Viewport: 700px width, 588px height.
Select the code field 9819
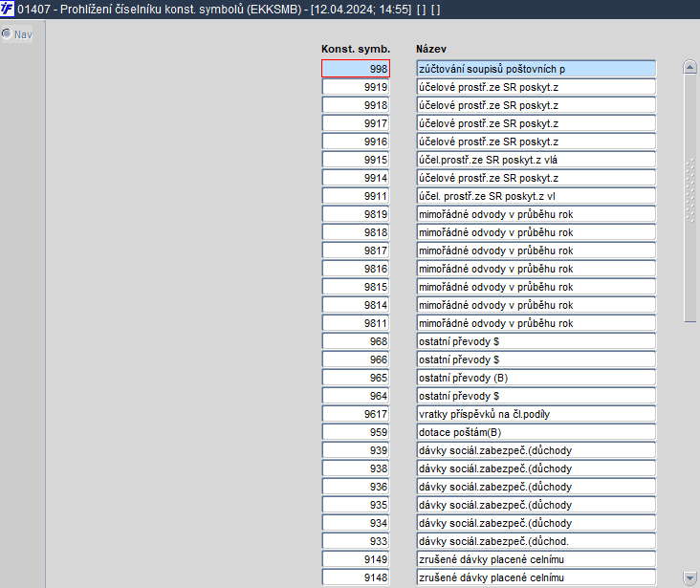click(356, 214)
